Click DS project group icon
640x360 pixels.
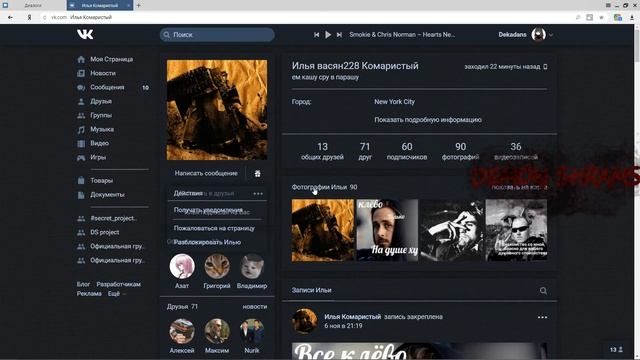click(81, 232)
